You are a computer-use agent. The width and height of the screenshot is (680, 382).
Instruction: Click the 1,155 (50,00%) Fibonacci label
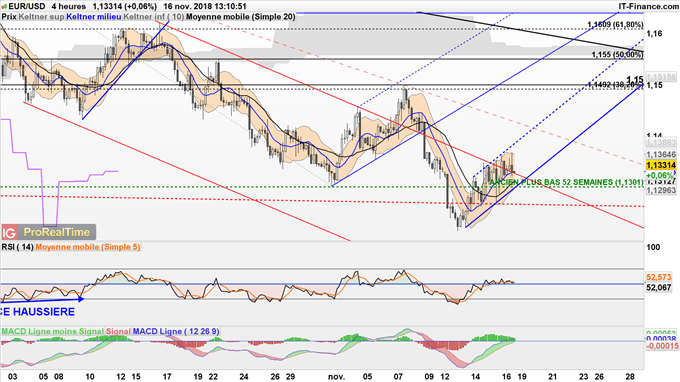pyautogui.click(x=617, y=55)
